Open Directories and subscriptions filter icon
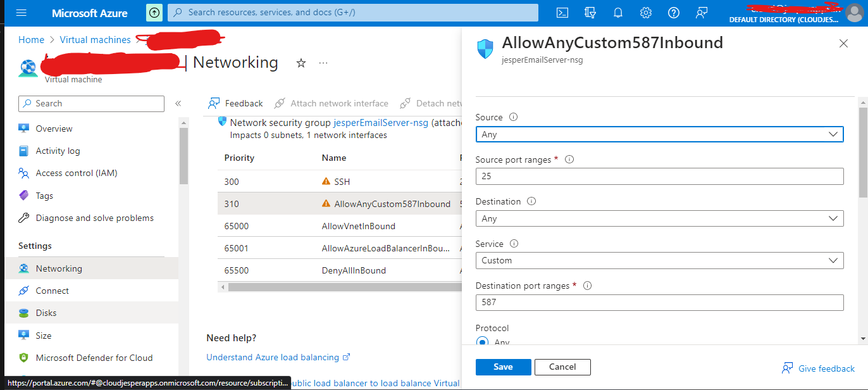The height and width of the screenshot is (390, 868). point(590,13)
